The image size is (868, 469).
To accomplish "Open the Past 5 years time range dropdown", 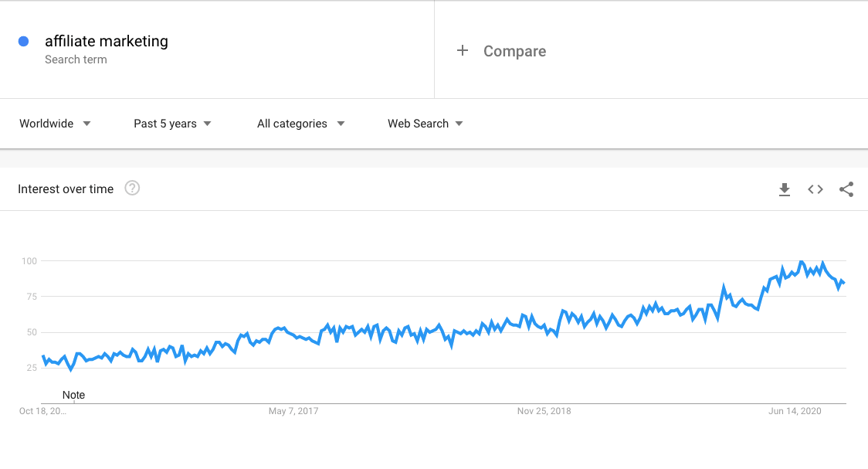I will click(x=173, y=124).
